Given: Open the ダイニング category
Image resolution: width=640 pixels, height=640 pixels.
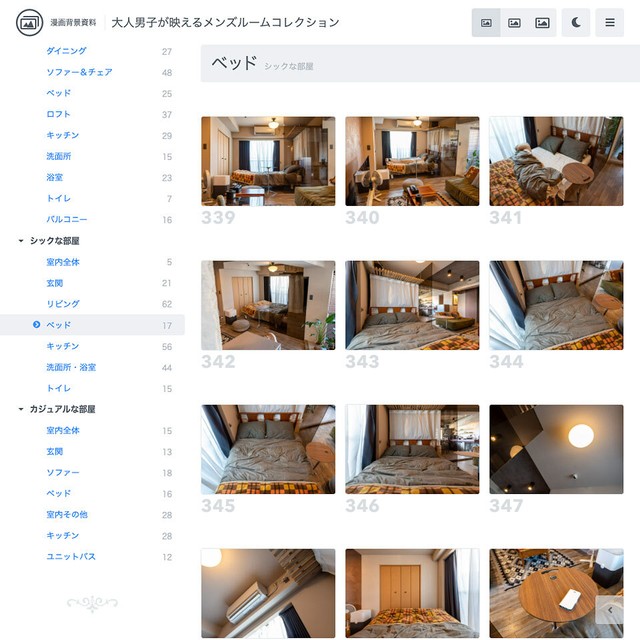Looking at the screenshot, I should point(67,51).
